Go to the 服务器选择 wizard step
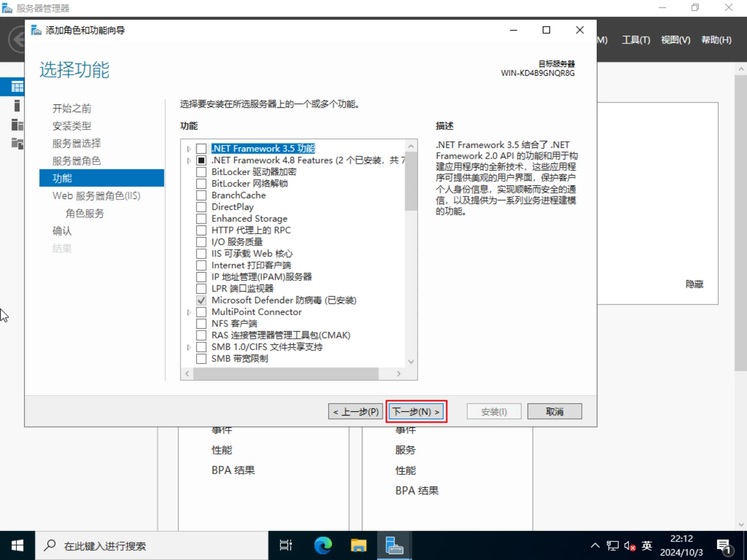 pyautogui.click(x=76, y=143)
